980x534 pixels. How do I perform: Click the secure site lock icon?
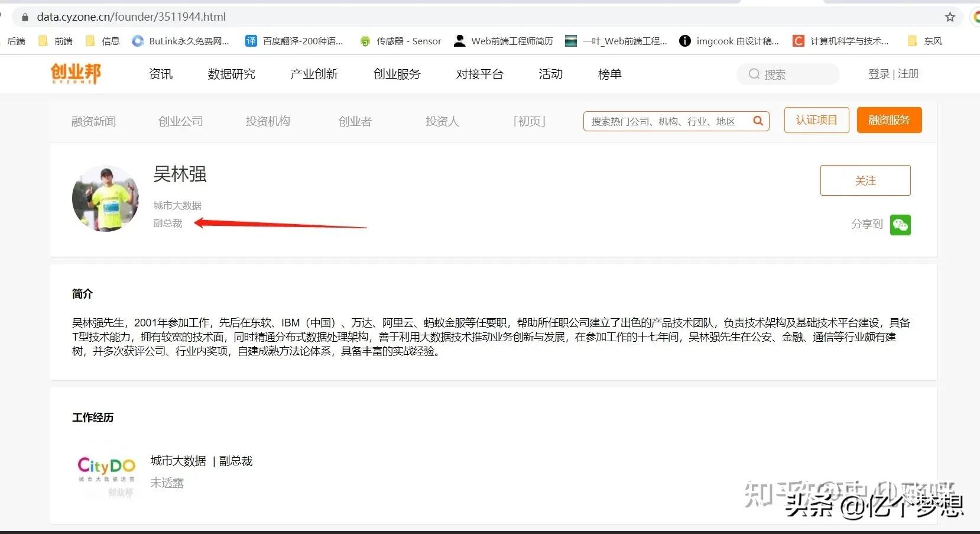pyautogui.click(x=24, y=17)
